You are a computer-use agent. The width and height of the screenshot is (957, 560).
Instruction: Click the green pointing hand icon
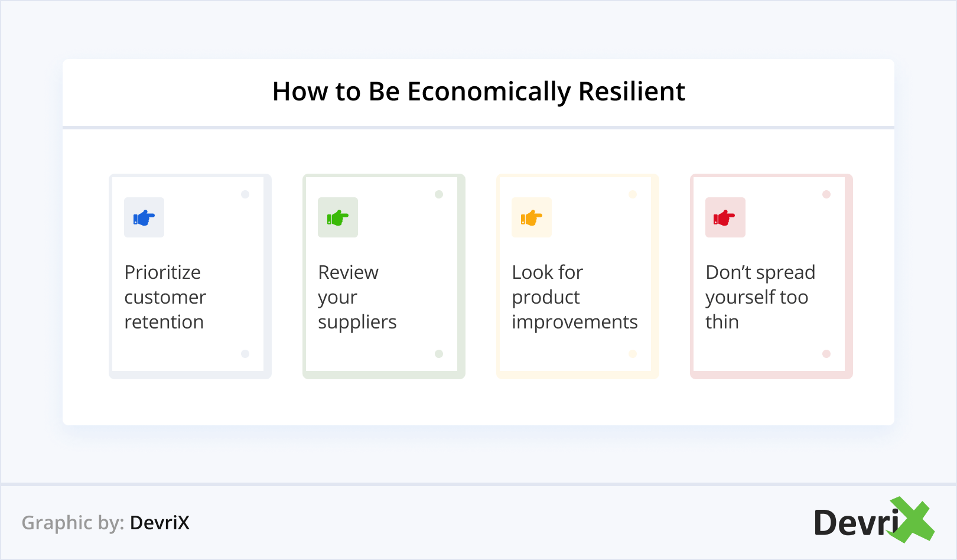click(x=338, y=218)
